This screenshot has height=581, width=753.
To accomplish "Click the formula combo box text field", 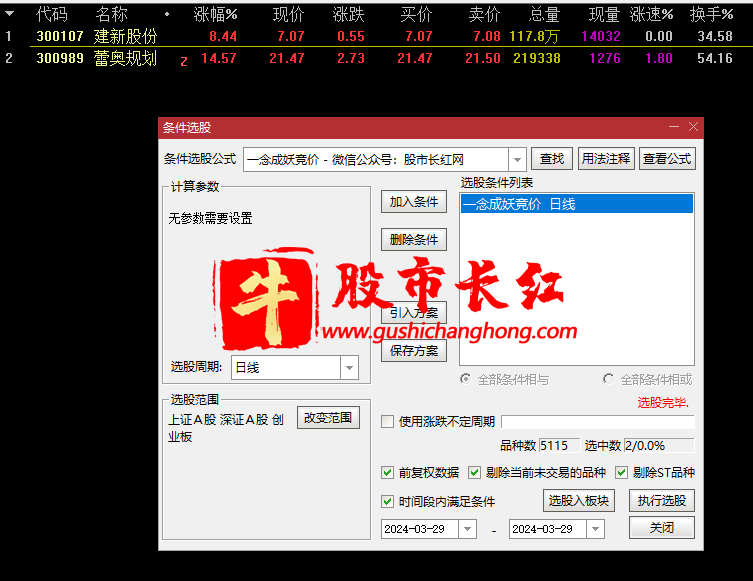I will tap(376, 159).
